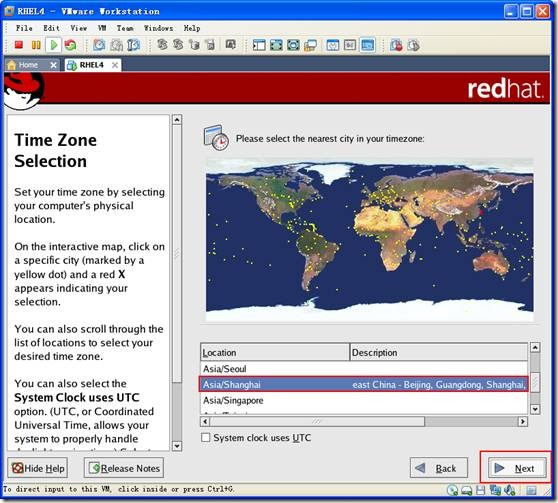Click the help panel vertical scrollbar thumb
The width and height of the screenshot is (558, 503).
(177, 254)
